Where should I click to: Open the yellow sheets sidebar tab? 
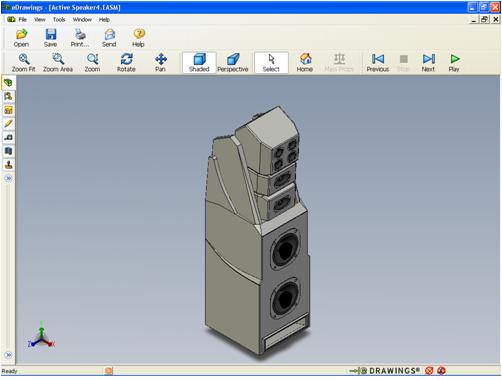(8, 110)
